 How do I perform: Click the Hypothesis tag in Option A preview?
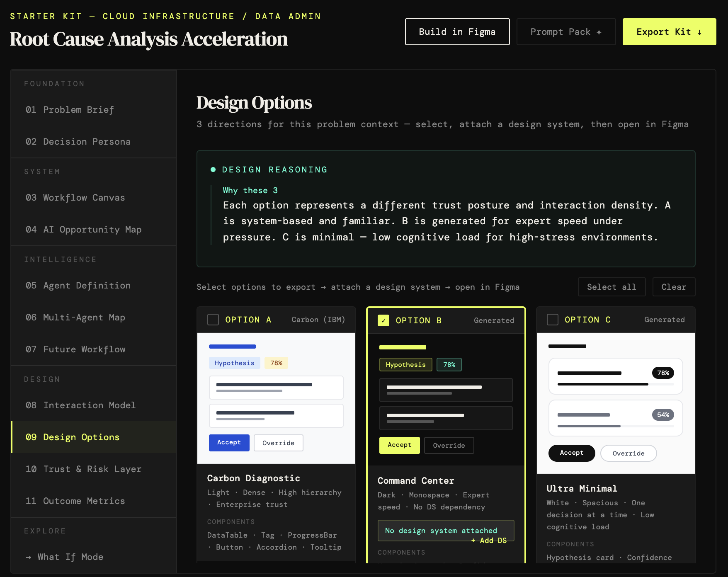pyautogui.click(x=234, y=363)
